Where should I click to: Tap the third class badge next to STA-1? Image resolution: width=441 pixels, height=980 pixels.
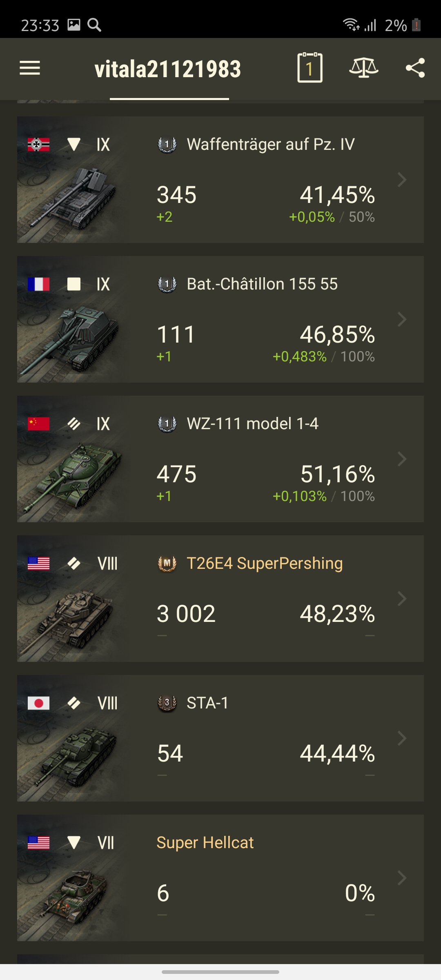(x=167, y=704)
